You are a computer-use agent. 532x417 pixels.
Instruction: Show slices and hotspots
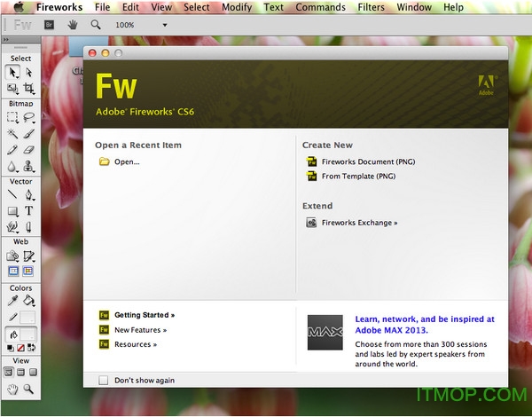[x=27, y=271]
